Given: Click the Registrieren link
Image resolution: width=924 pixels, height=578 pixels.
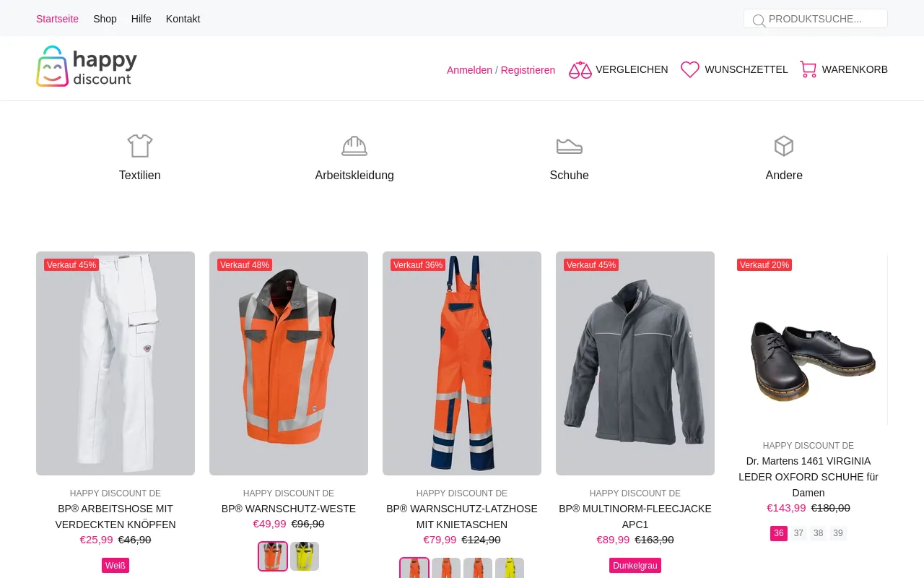Looking at the screenshot, I should click(x=528, y=70).
